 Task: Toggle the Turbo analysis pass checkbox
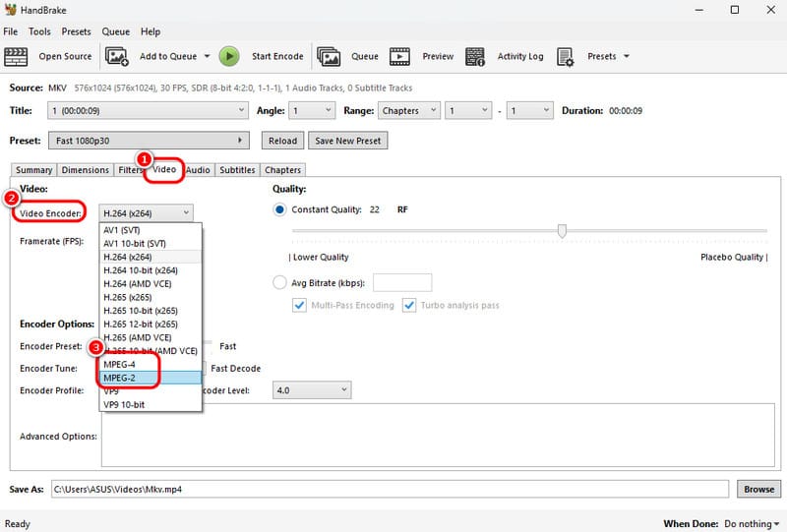pos(409,305)
